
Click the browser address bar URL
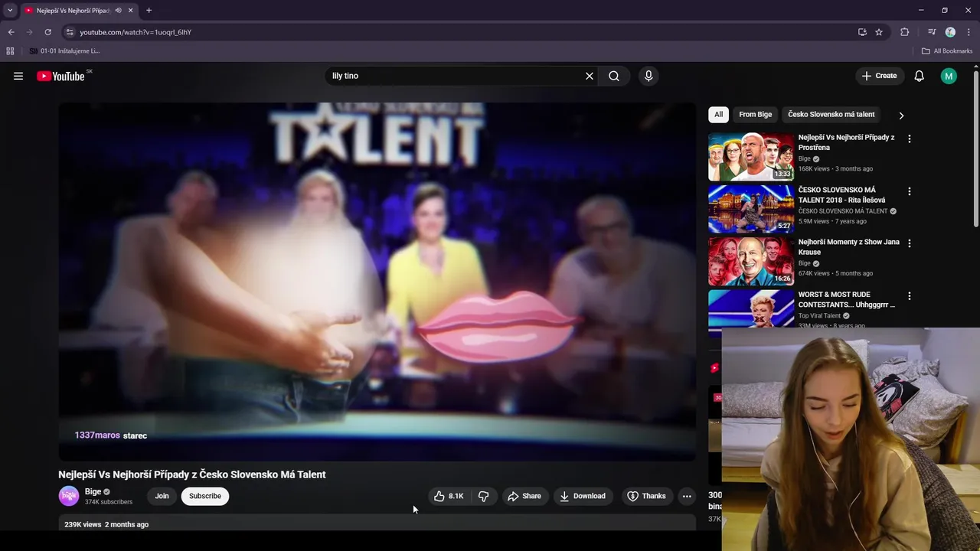pos(136,32)
